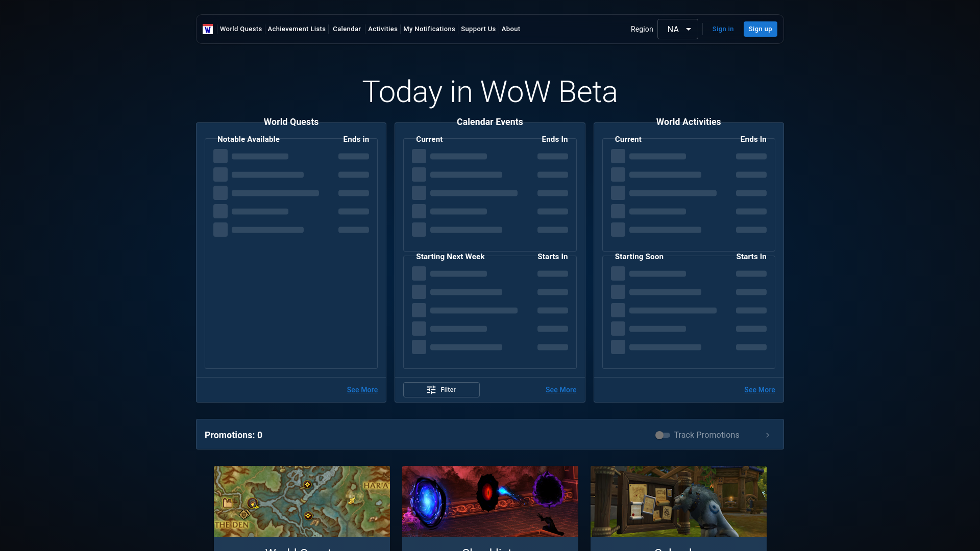Click See More under World Quests
This screenshot has height=551, width=980.
point(362,390)
